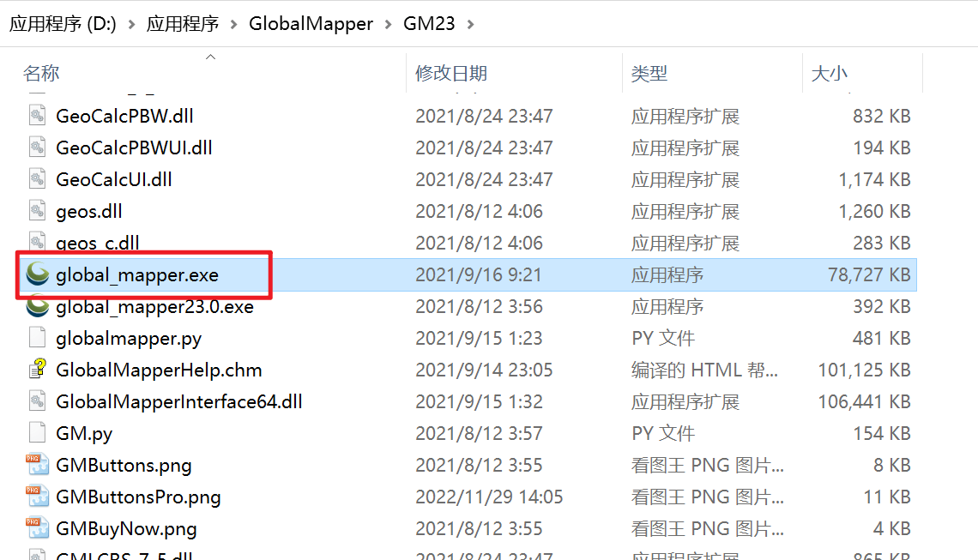Click the global_mapper.exe application icon
Image resolution: width=978 pixels, height=560 pixels.
tap(38, 274)
